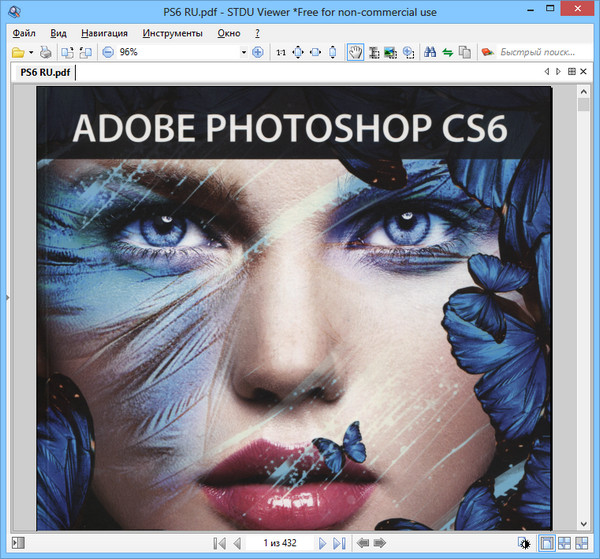
Task: Click the Print document icon
Action: tap(46, 52)
